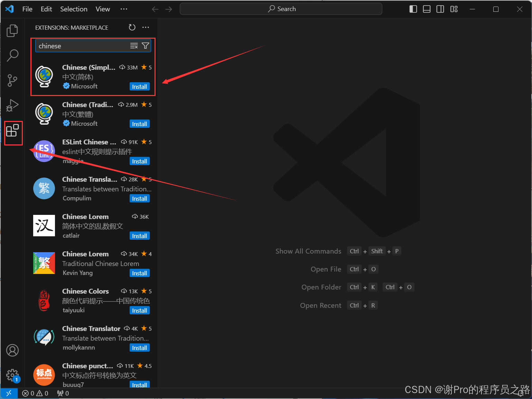Install Chinese (Simplified) language pack

coord(140,86)
